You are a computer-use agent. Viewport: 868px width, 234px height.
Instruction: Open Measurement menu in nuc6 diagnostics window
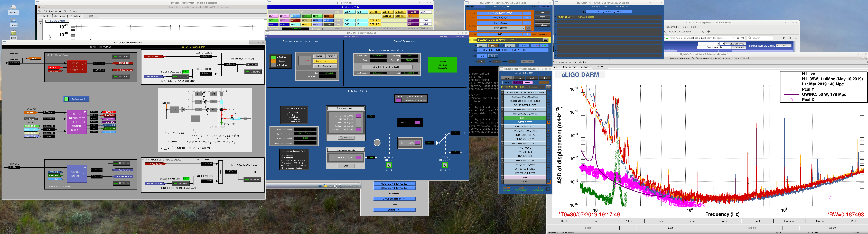click(56, 12)
